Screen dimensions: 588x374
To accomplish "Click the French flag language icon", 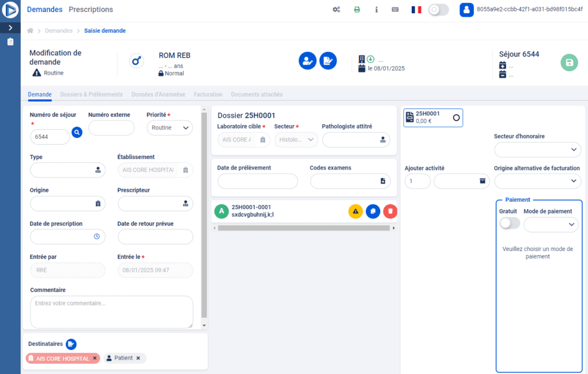I will (416, 10).
